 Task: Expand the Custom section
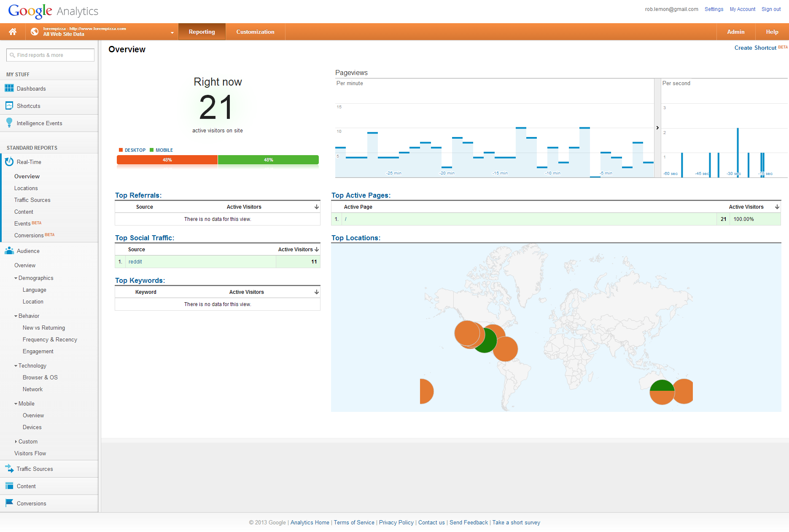coord(16,442)
